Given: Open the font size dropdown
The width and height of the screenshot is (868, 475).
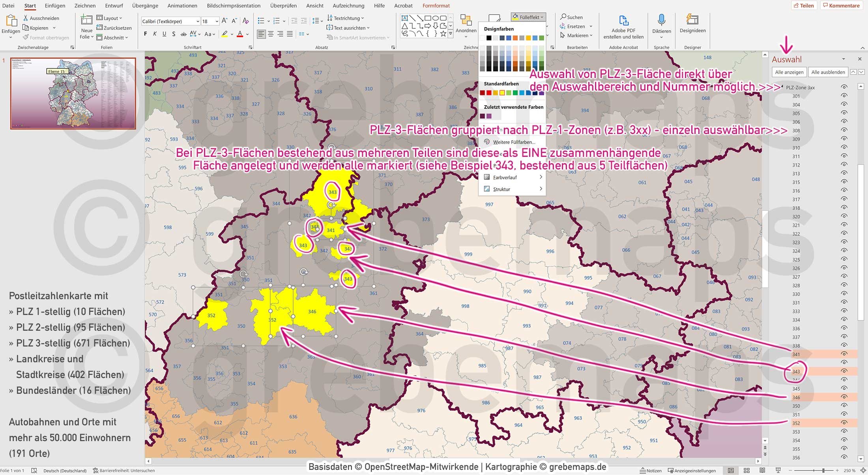Looking at the screenshot, I should 217,21.
